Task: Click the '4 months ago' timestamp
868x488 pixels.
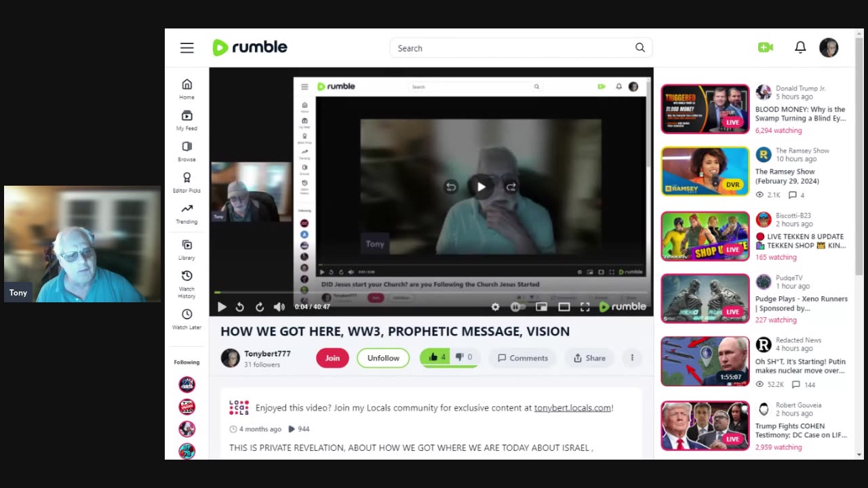Action: pyautogui.click(x=260, y=429)
